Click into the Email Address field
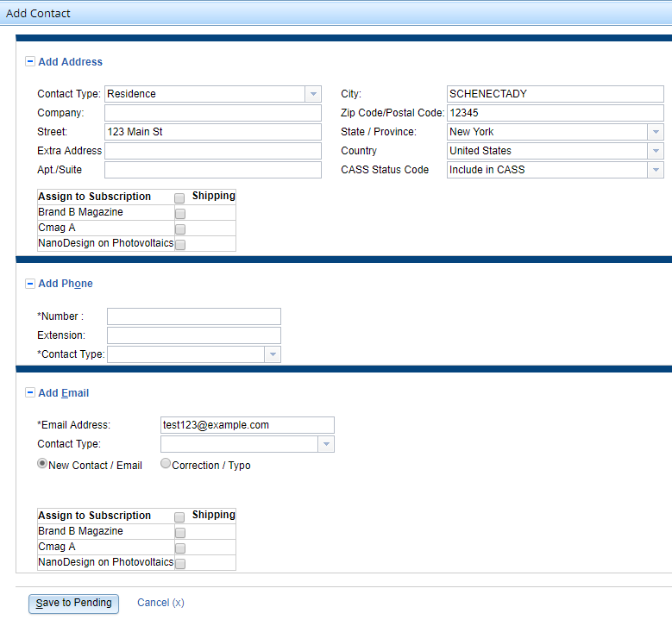Image resolution: width=672 pixels, height=626 pixels. click(x=248, y=425)
